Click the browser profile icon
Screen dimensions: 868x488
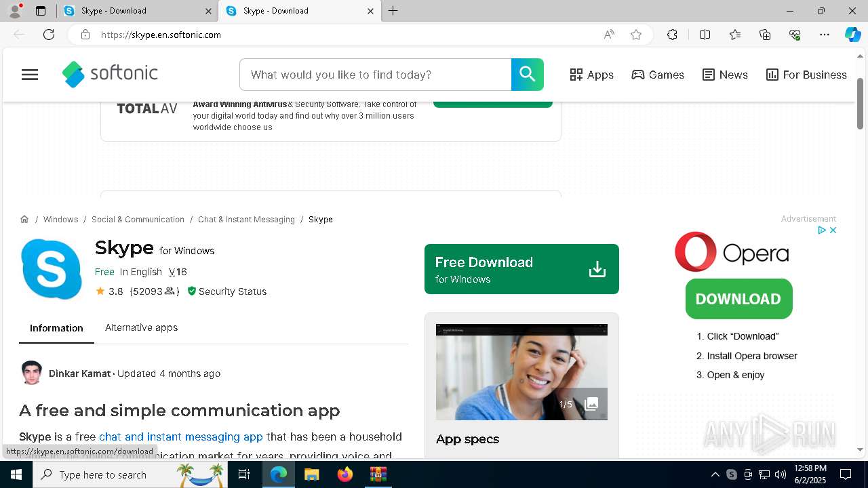[x=15, y=11]
